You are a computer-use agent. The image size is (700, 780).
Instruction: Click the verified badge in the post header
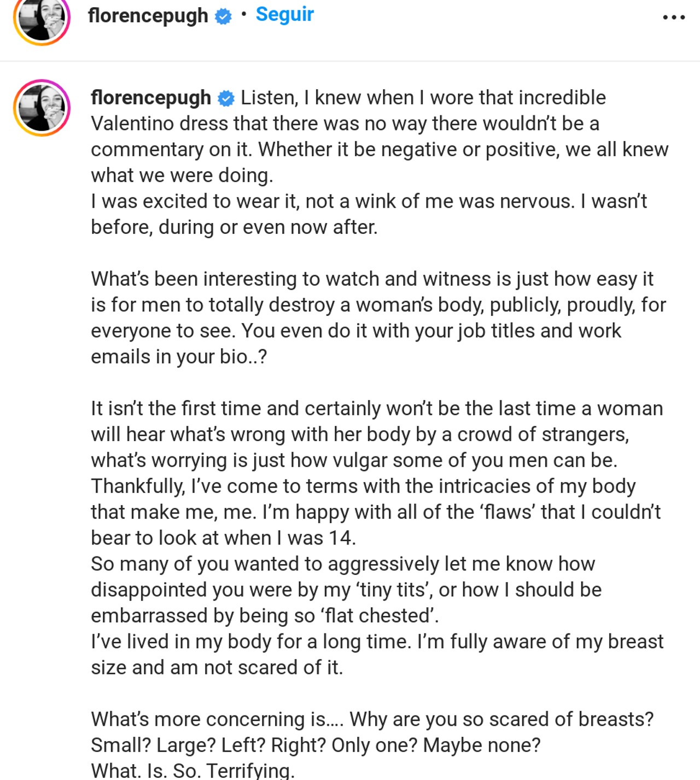223,16
